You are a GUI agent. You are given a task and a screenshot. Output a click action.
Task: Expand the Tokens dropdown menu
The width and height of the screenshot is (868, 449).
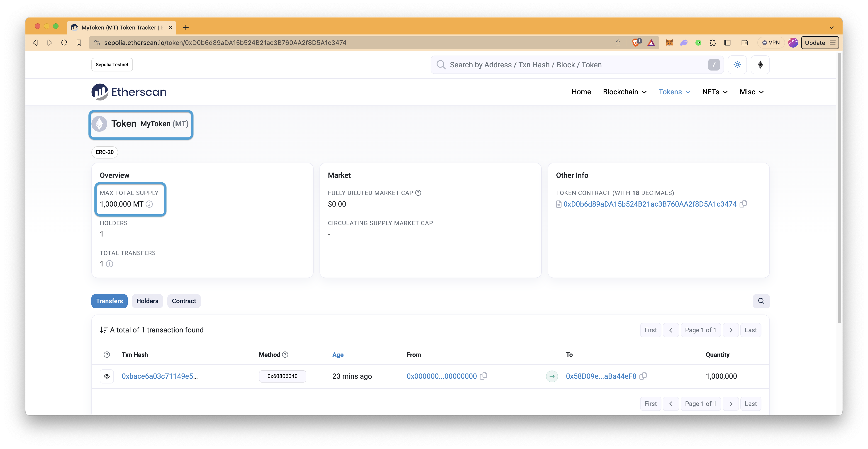(x=674, y=92)
